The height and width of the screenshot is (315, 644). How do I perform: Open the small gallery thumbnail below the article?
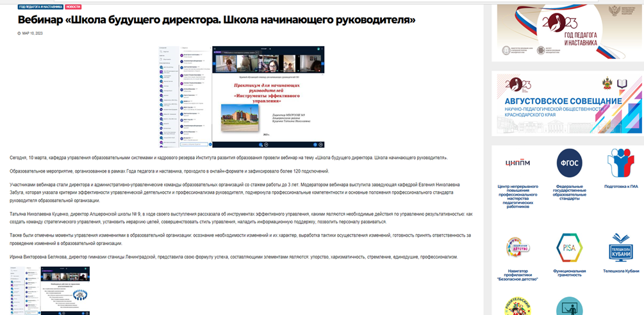(x=49, y=290)
